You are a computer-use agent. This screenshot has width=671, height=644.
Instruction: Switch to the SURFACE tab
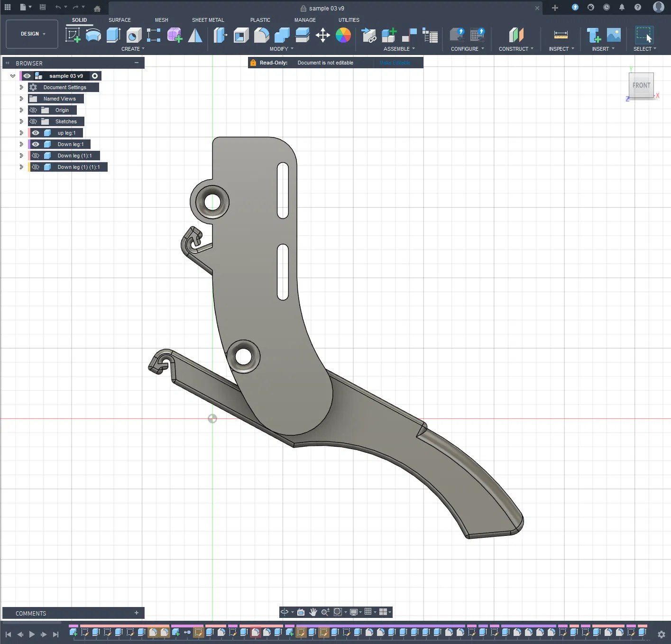(119, 20)
